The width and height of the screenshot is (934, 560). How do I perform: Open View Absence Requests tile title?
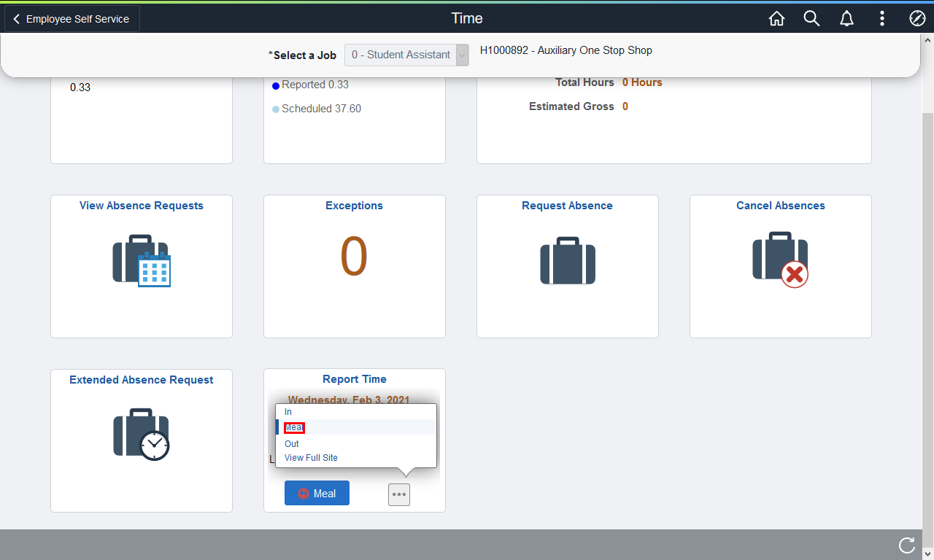click(142, 206)
